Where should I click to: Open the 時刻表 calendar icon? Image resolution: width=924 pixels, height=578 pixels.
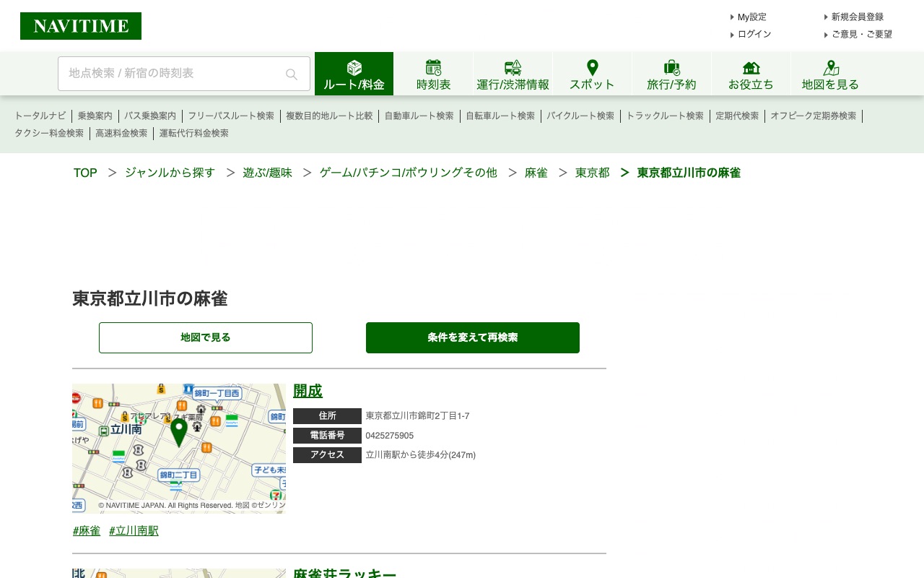433,66
